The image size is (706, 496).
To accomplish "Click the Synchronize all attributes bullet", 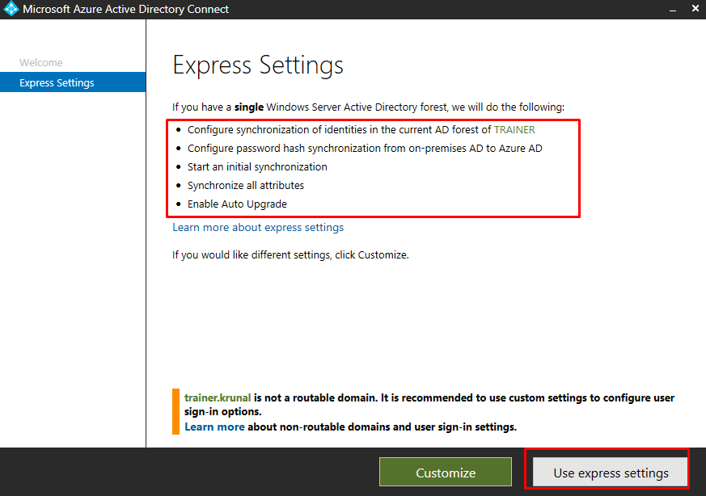I will (x=245, y=185).
